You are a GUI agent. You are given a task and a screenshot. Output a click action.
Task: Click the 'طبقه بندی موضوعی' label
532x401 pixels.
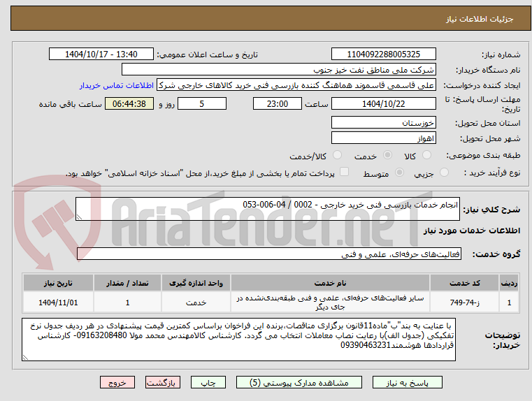(483, 155)
